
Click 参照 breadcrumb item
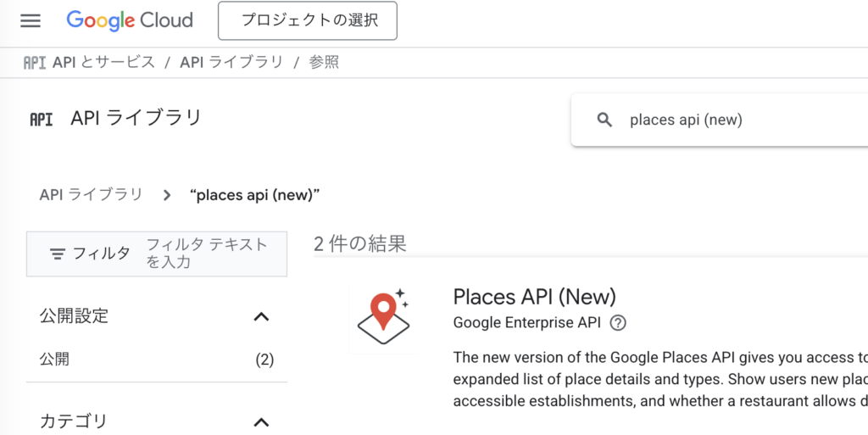(324, 63)
